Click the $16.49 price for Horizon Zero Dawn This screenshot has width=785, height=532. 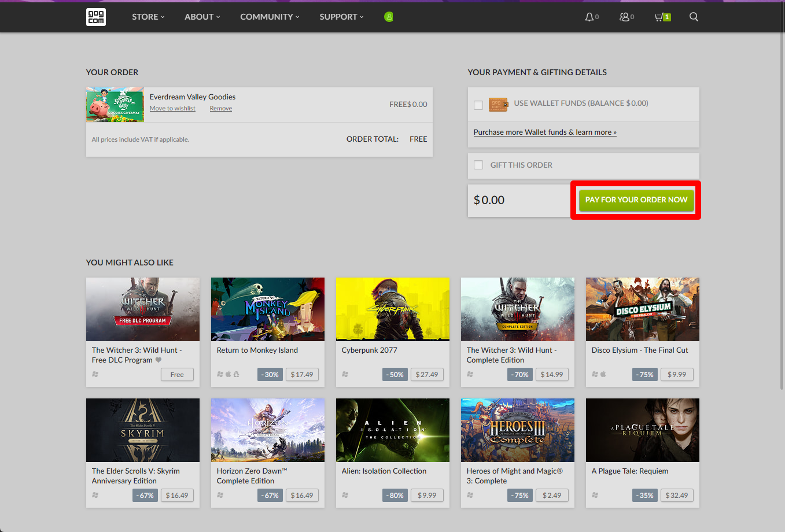302,495
